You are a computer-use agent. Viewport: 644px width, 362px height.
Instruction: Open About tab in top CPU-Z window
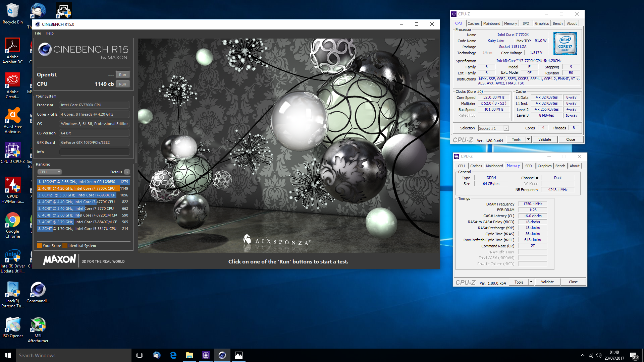click(572, 23)
